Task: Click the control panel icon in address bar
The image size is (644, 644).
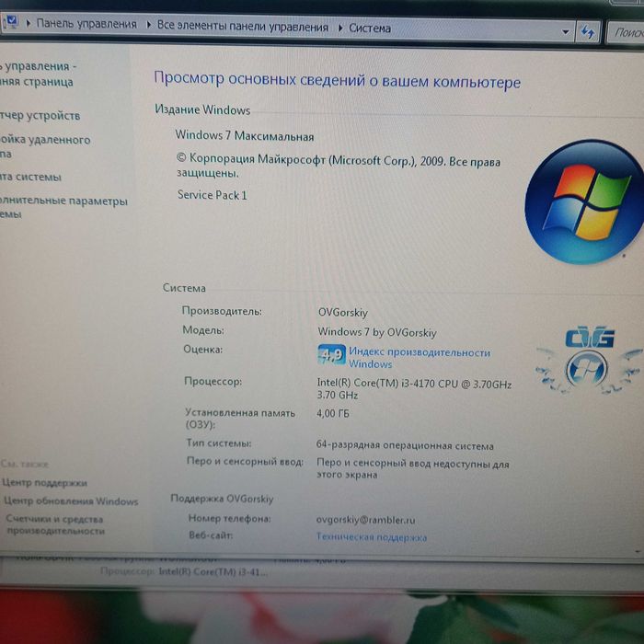Action: pos(11,21)
